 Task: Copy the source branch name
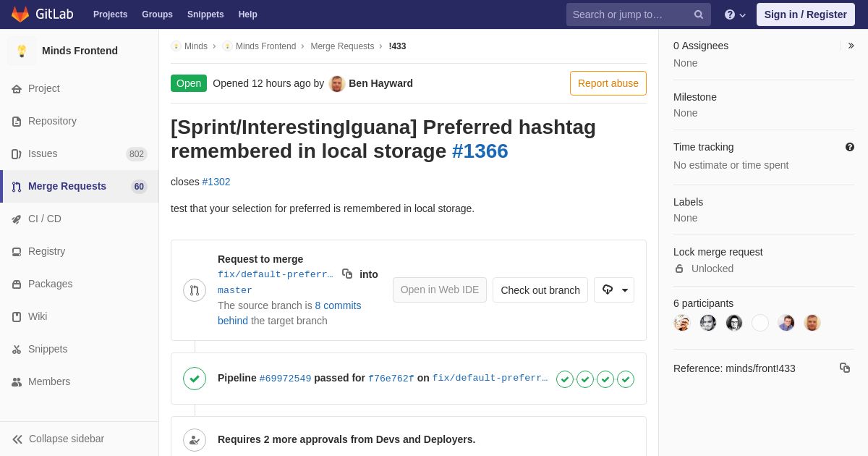coord(347,274)
